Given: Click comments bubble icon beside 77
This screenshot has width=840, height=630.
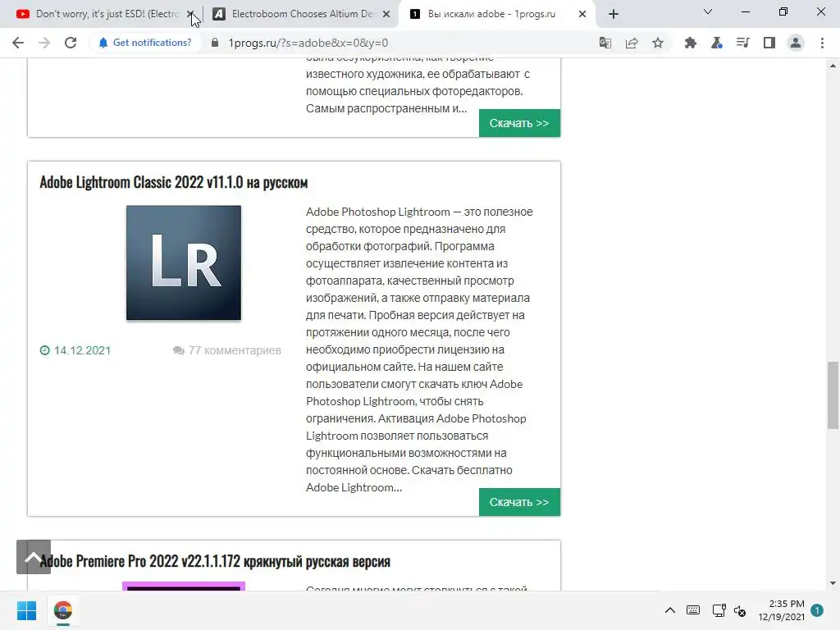Looking at the screenshot, I should [x=178, y=350].
